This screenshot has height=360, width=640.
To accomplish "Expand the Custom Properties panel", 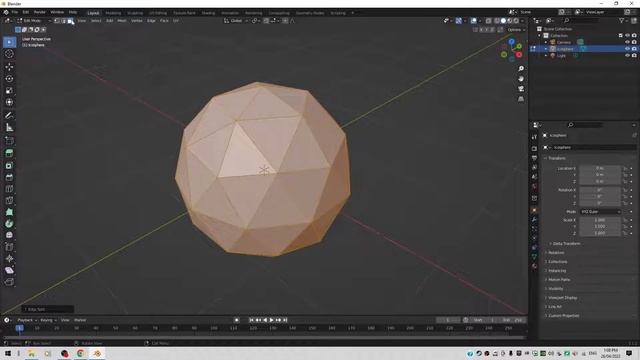I will (562, 316).
